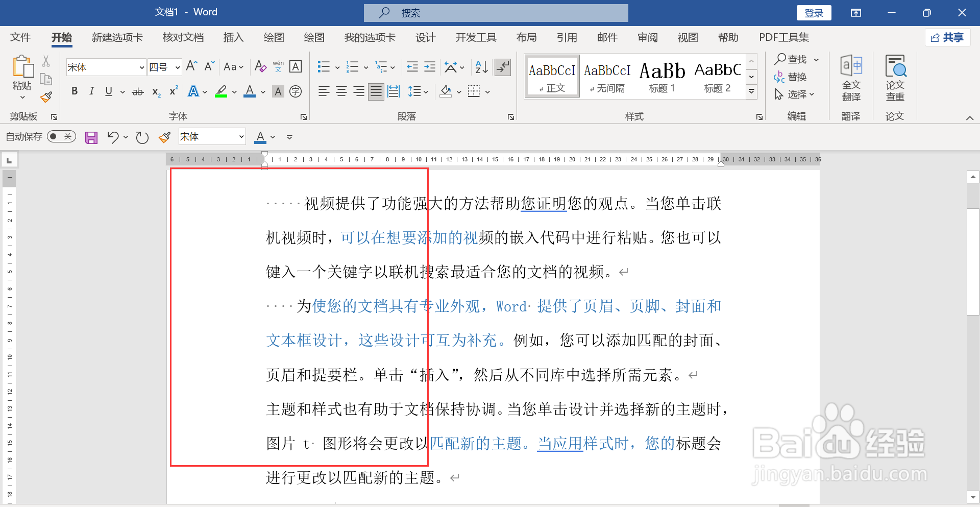Open the thesis plagiarism check tool
980x507 pixels.
coord(895,78)
